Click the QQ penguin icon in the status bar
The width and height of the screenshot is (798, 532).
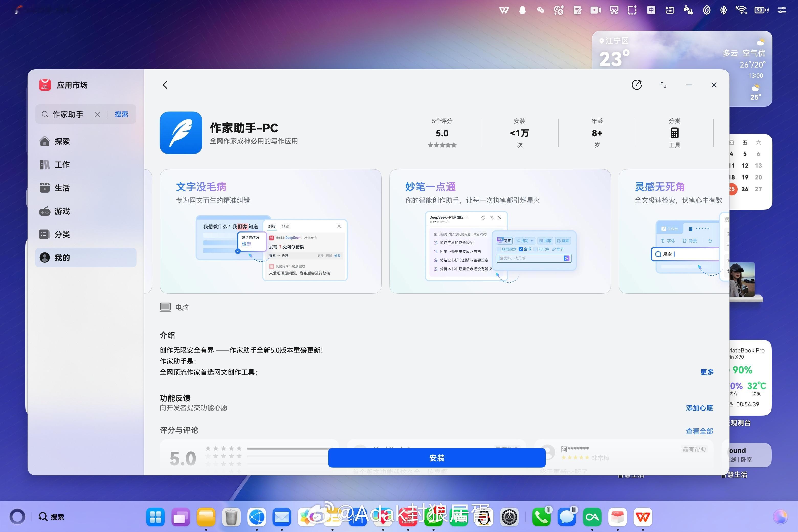(523, 10)
